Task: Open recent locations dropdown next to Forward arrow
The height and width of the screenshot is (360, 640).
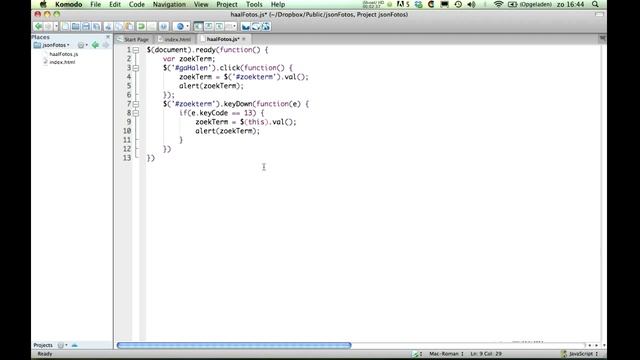Action: (x=56, y=27)
